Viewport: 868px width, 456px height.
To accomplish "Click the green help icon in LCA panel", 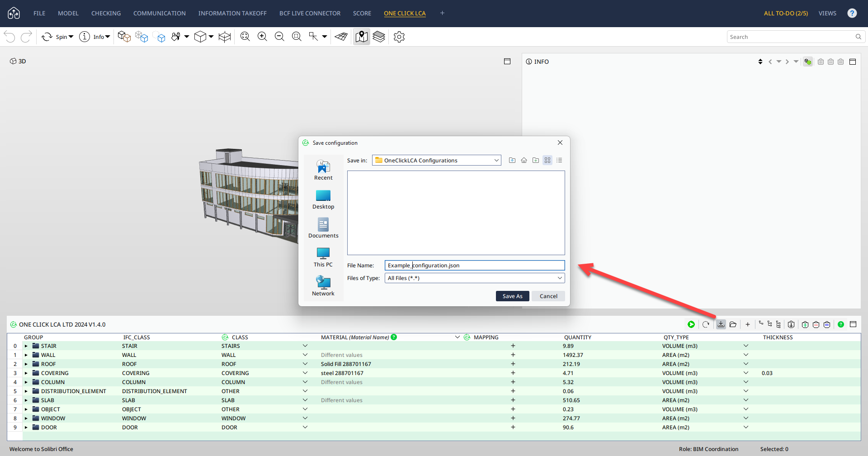I will (841, 324).
